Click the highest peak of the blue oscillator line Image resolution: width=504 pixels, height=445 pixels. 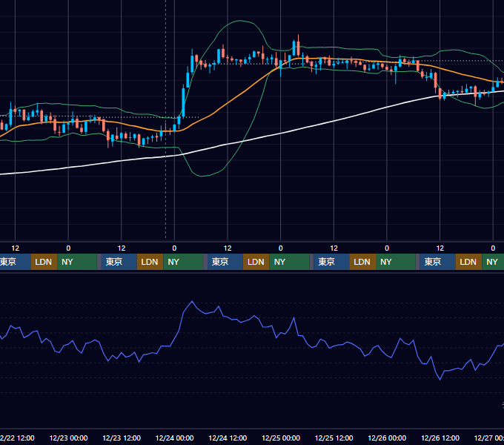point(192,301)
